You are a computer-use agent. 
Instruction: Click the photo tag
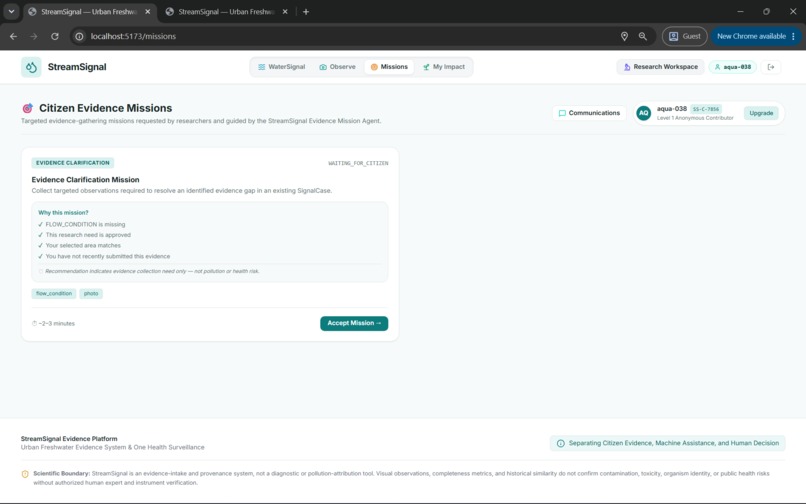91,293
